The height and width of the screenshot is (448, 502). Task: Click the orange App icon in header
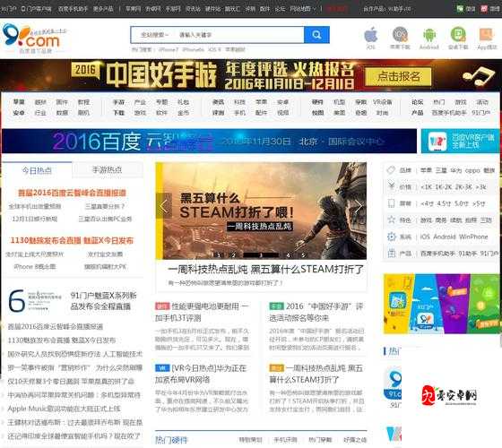pyautogui.click(x=486, y=35)
